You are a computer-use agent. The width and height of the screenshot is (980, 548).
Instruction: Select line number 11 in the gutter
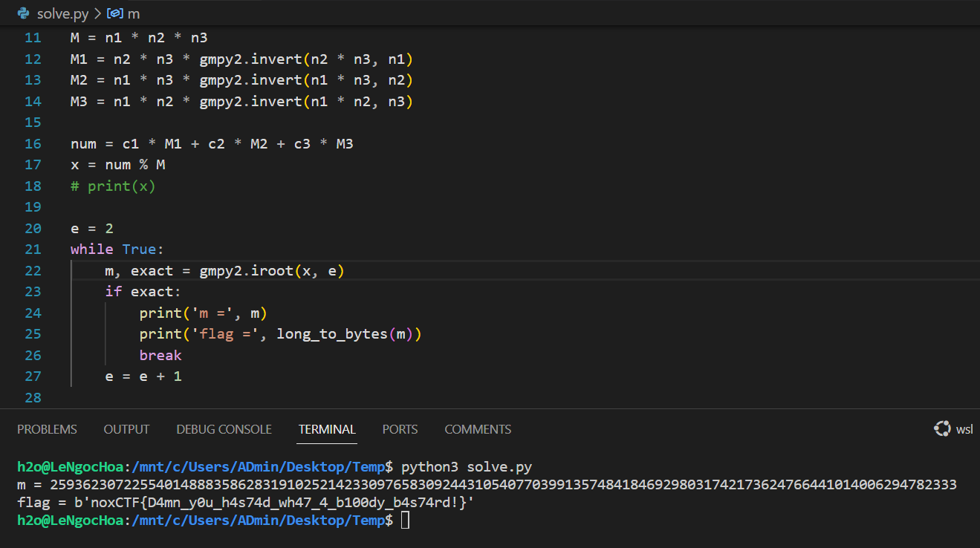tap(33, 37)
